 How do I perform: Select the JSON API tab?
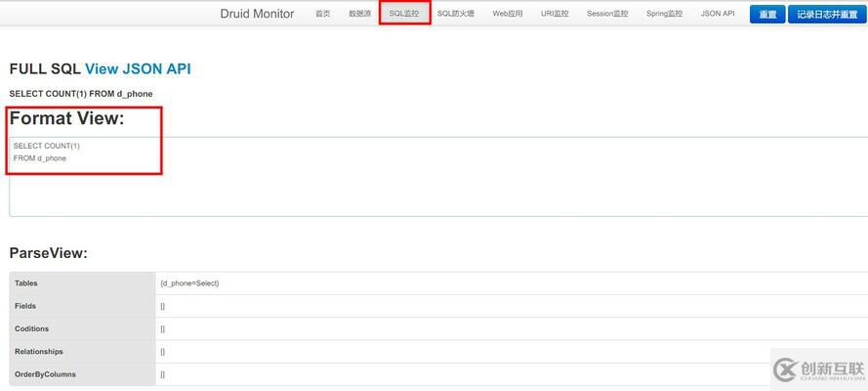pyautogui.click(x=718, y=14)
